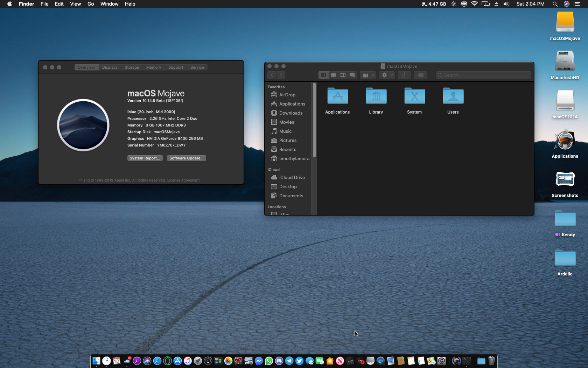Select the Users folder icon
Image resolution: width=588 pixels, height=368 pixels.
[453, 101]
